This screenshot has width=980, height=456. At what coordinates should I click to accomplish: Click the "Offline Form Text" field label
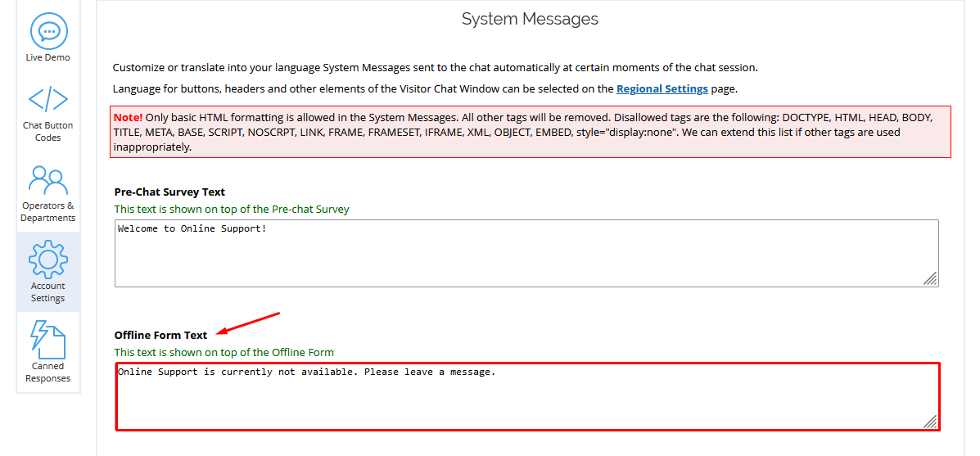tap(160, 335)
